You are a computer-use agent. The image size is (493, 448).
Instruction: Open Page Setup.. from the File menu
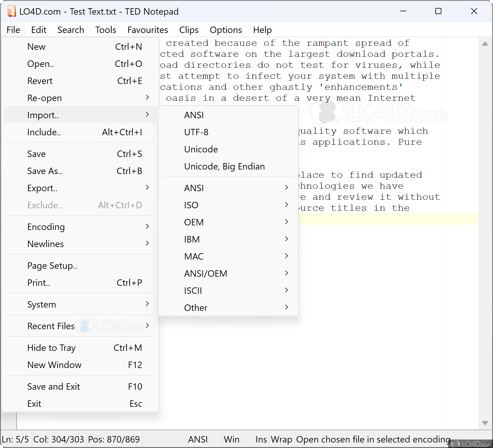pos(80,266)
